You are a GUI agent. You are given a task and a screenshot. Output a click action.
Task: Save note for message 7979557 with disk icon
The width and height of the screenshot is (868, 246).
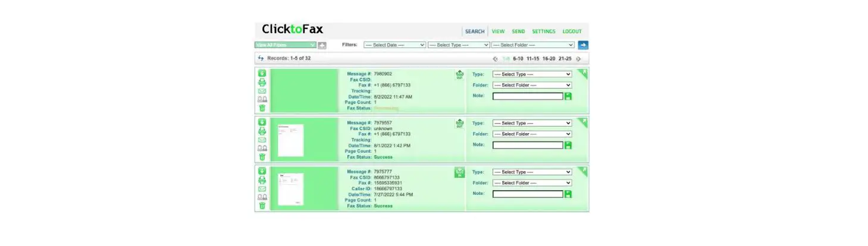pyautogui.click(x=568, y=144)
